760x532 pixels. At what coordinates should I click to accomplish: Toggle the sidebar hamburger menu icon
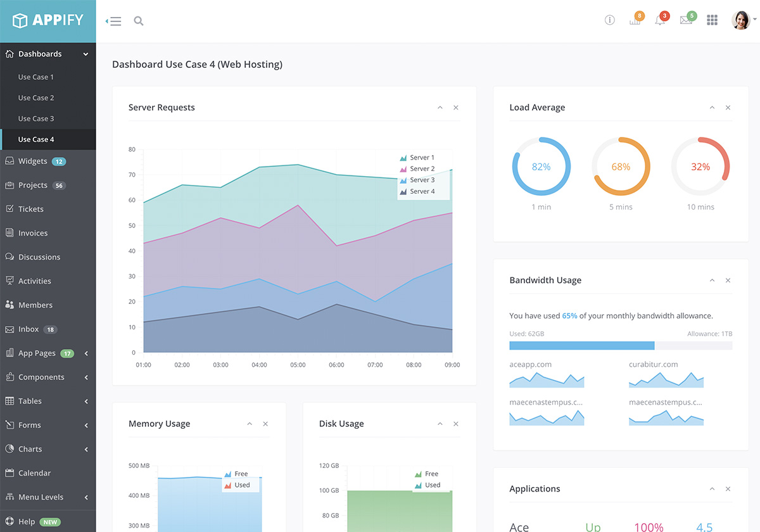point(113,21)
